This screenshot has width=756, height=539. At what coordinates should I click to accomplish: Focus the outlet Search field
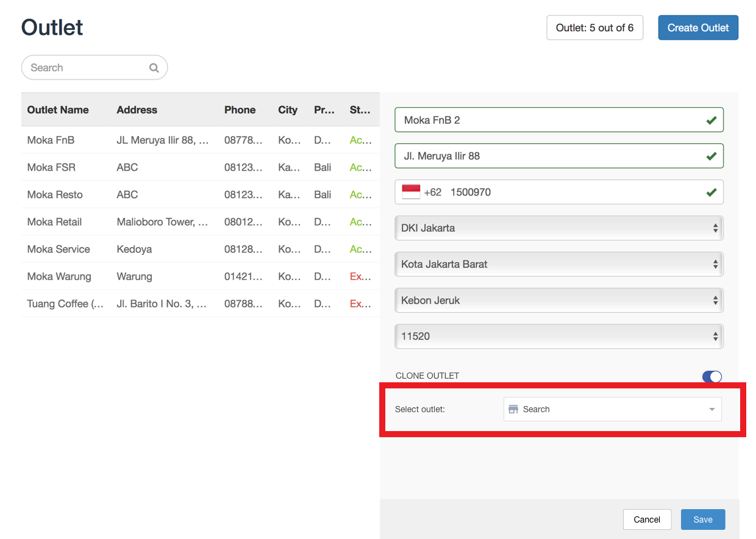point(85,68)
